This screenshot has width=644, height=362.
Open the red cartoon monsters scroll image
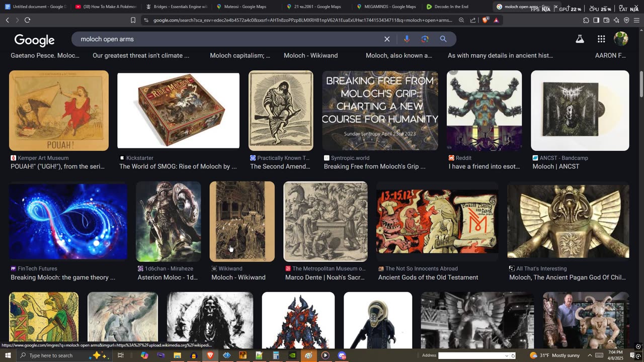437,222
